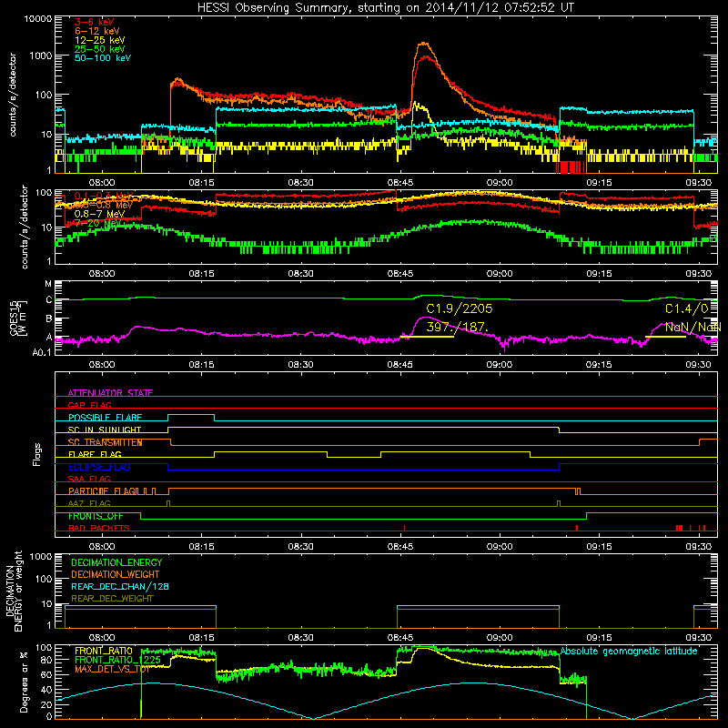The image size is (728, 728).
Task: Select the POSSIBLE_FLARE flag label
Action: click(105, 417)
